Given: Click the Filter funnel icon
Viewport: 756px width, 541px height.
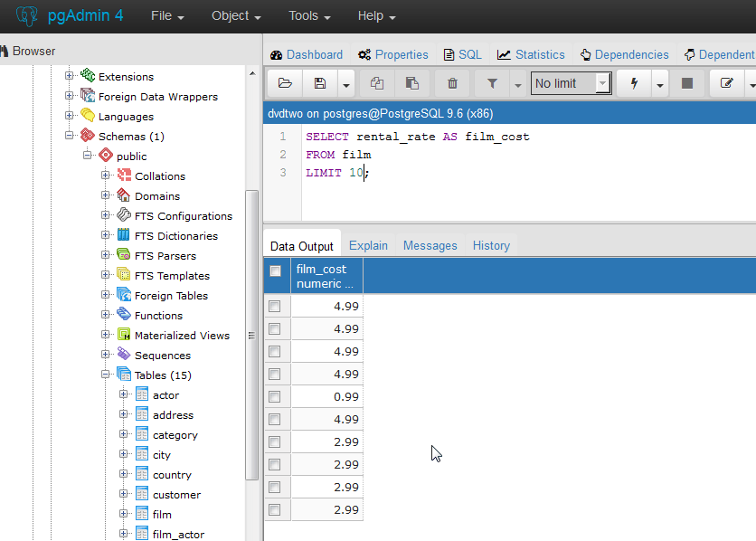Looking at the screenshot, I should point(492,83).
